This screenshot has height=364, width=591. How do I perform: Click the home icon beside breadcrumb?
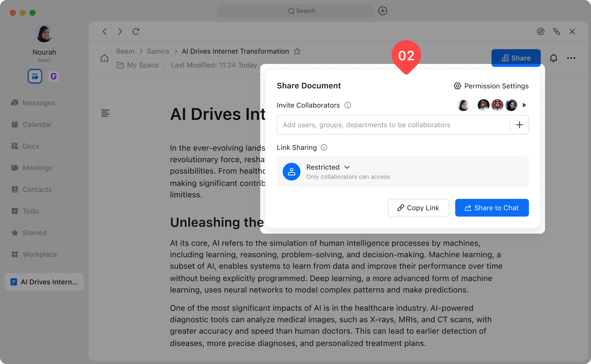104,58
